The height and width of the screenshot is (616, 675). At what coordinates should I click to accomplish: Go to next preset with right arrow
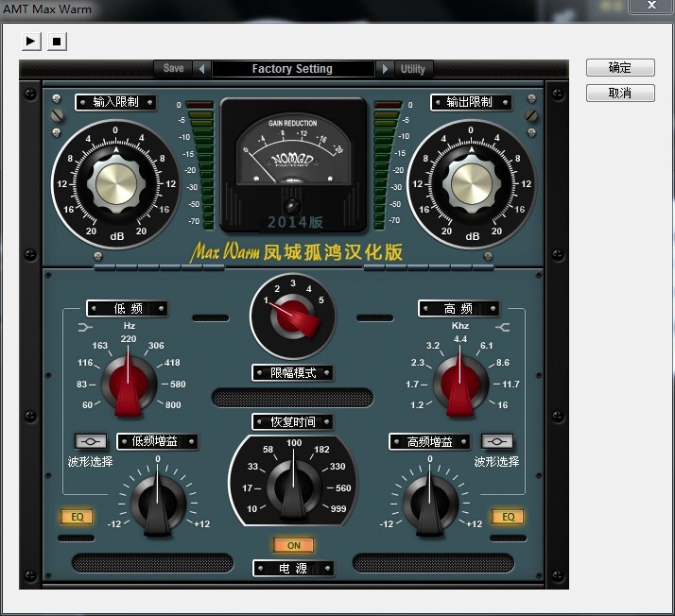coord(385,68)
